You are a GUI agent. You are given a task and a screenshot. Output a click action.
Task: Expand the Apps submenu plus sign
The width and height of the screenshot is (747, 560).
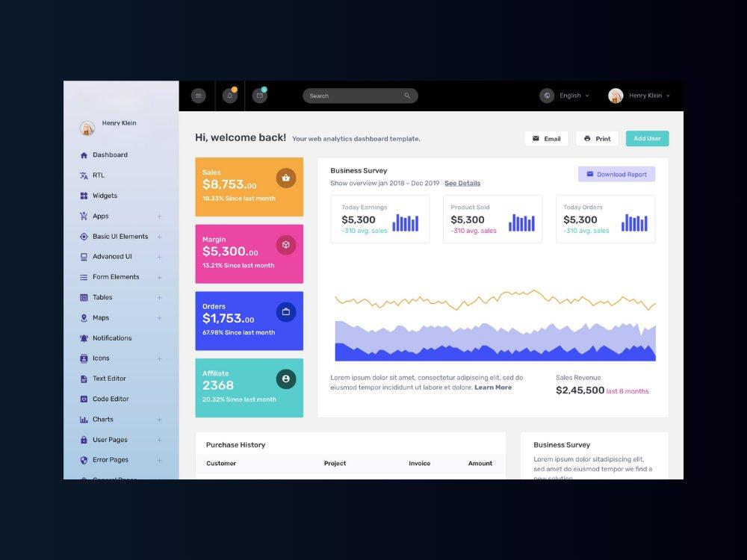click(x=159, y=217)
